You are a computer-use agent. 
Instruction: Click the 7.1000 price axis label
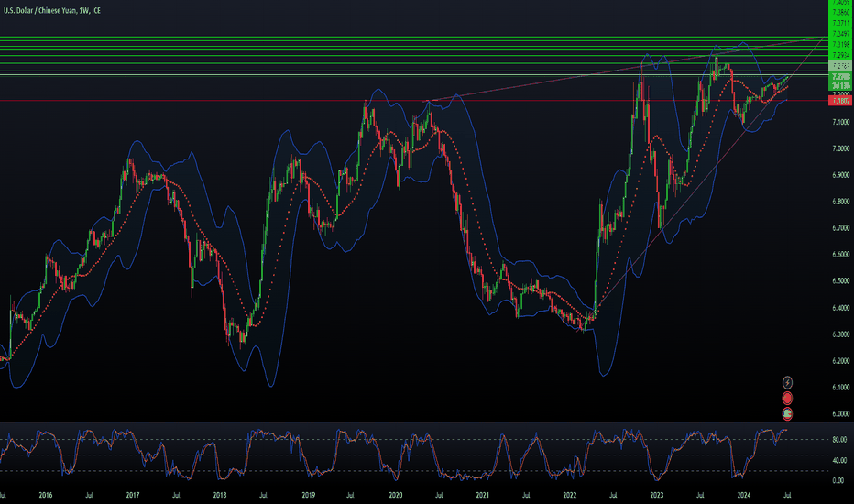[840, 122]
